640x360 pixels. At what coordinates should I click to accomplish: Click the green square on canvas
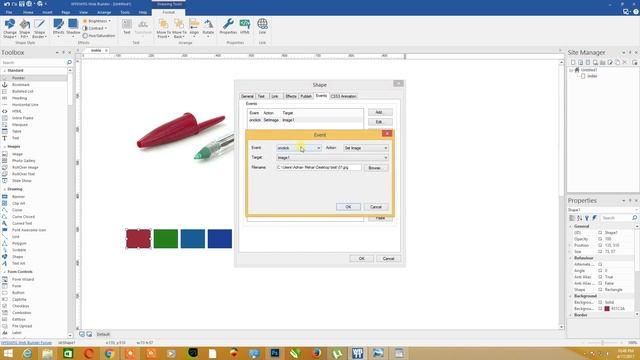coord(166,239)
